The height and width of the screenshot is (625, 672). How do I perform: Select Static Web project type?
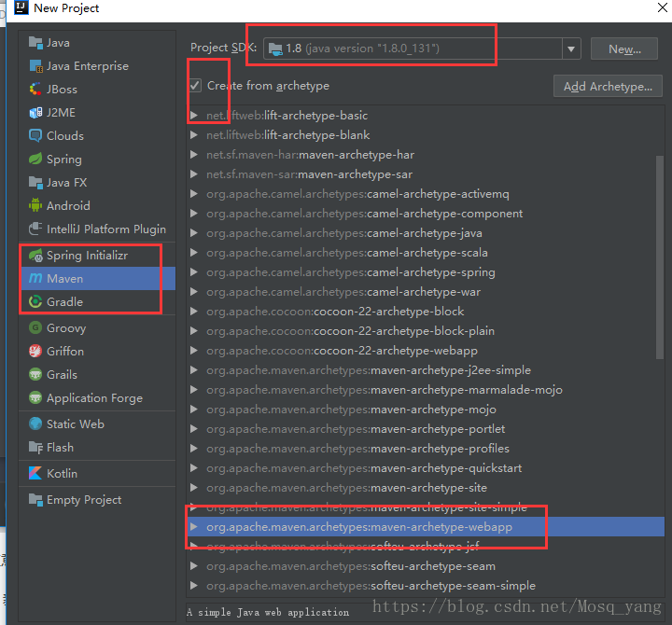98,424
